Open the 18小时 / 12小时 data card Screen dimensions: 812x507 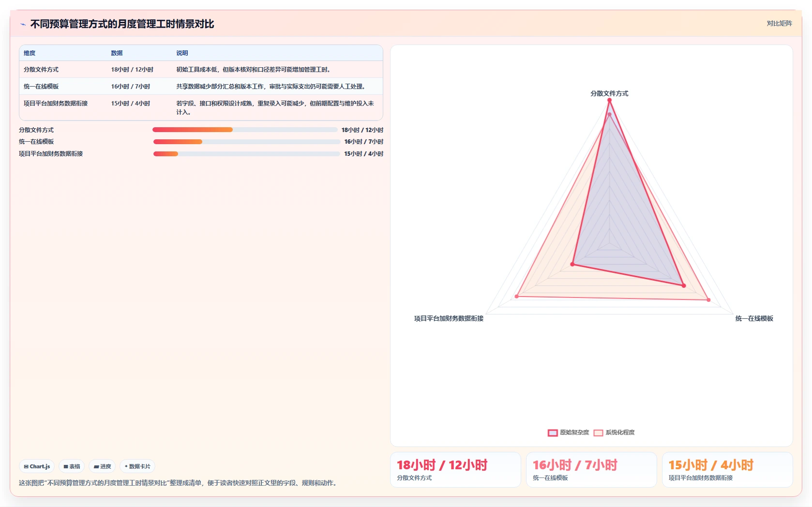click(455, 470)
